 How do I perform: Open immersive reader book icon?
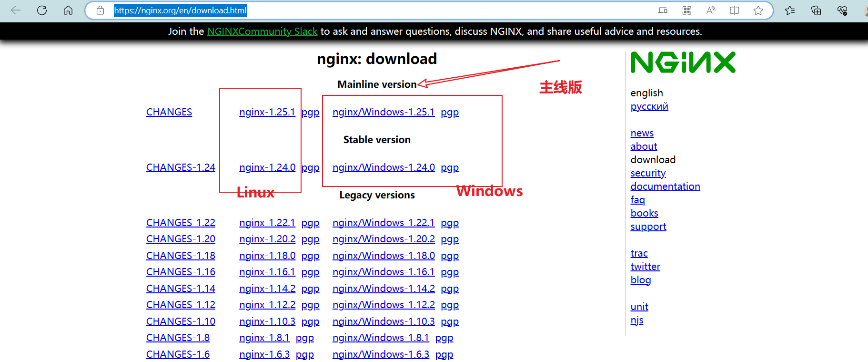735,10
